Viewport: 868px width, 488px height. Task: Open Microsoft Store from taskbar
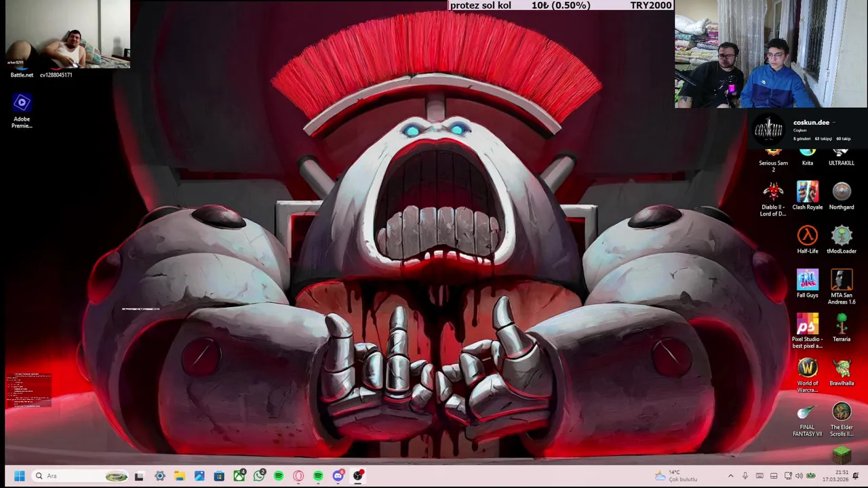[219, 476]
